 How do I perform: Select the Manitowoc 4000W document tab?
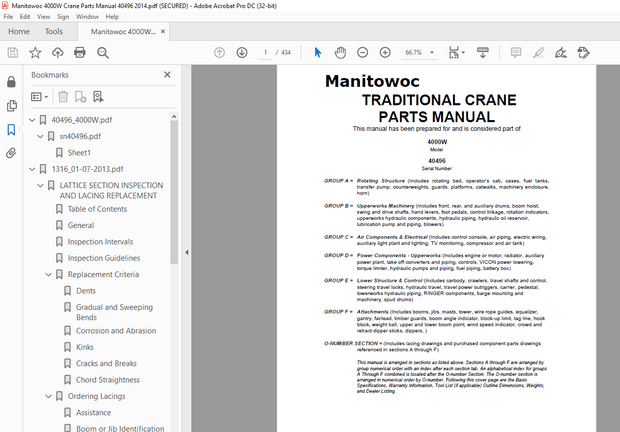123,32
